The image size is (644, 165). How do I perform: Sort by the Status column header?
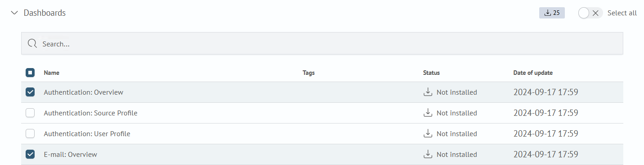click(431, 73)
